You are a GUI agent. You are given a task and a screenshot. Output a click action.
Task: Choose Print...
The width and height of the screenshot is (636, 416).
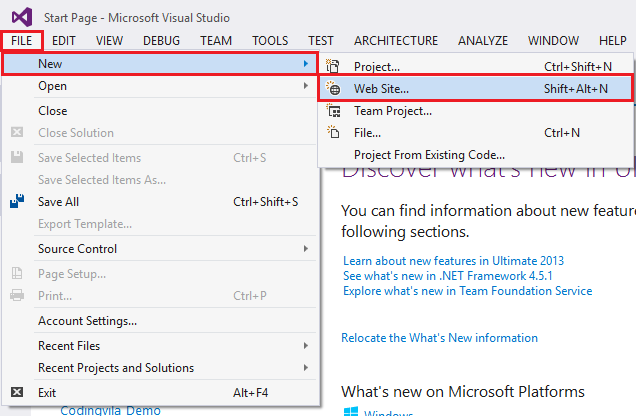(159, 296)
